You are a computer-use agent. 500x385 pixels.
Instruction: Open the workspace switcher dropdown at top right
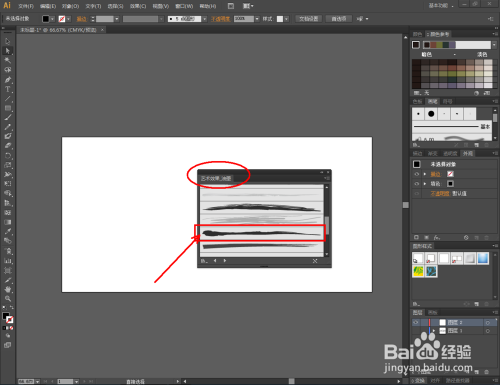[441, 6]
